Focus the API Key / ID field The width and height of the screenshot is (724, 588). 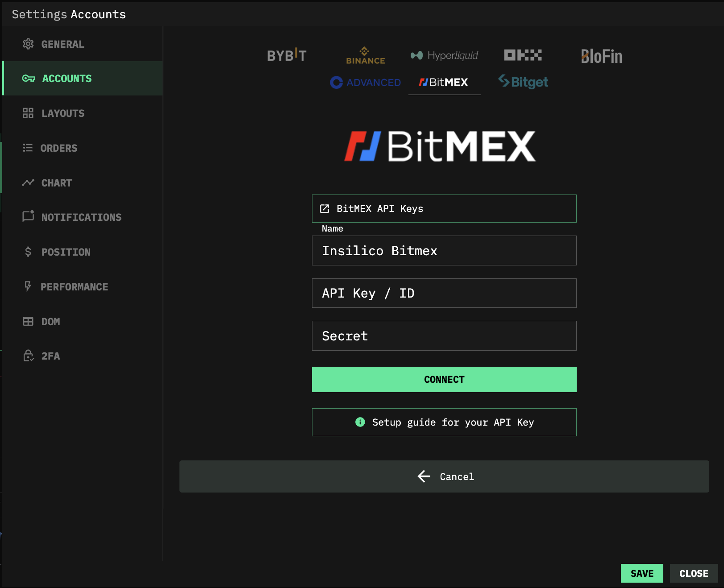[444, 293]
